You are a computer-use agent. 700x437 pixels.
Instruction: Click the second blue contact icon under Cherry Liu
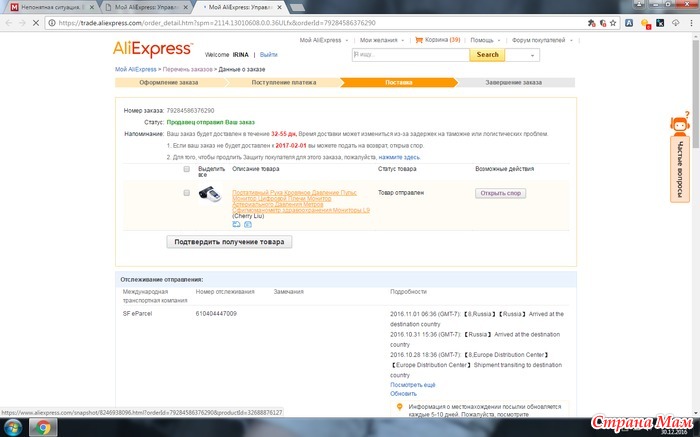pos(248,224)
